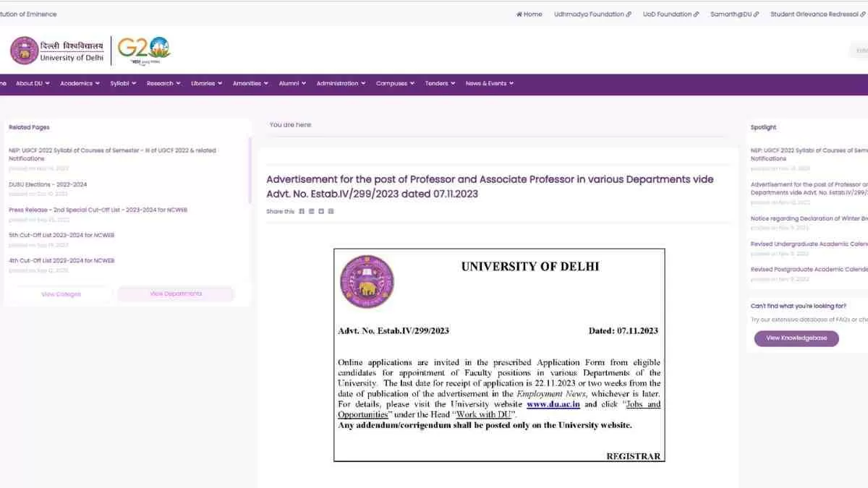868x488 pixels.
Task: Expand the Libraries dropdown menu
Action: (x=206, y=83)
